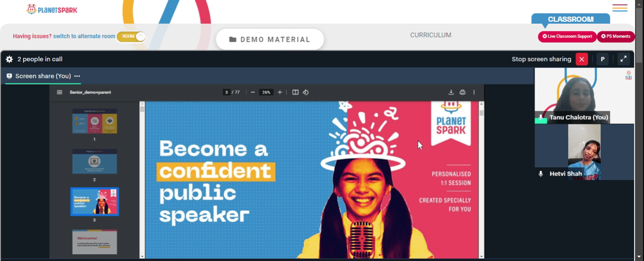The height and width of the screenshot is (261, 644).
Task: Select page 2 thumbnail
Action: pyautogui.click(x=95, y=161)
